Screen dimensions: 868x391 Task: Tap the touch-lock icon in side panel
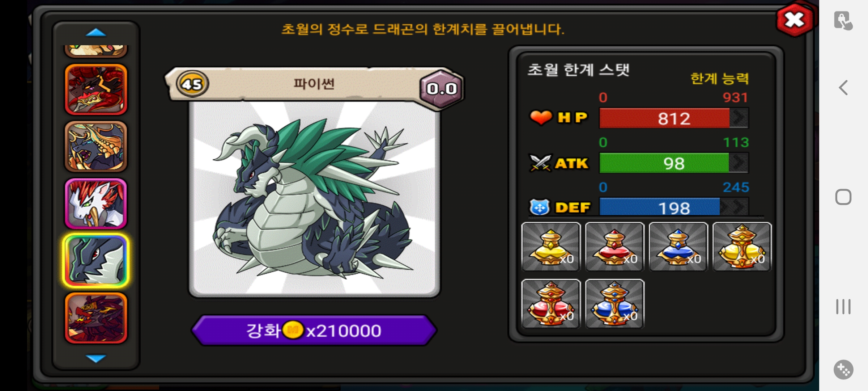point(843,21)
